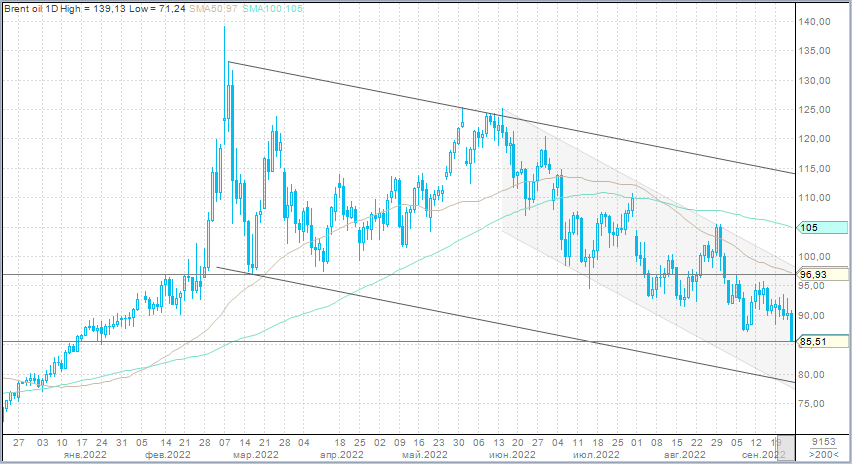Click the 96,93 price marker on axis

[x=816, y=273]
